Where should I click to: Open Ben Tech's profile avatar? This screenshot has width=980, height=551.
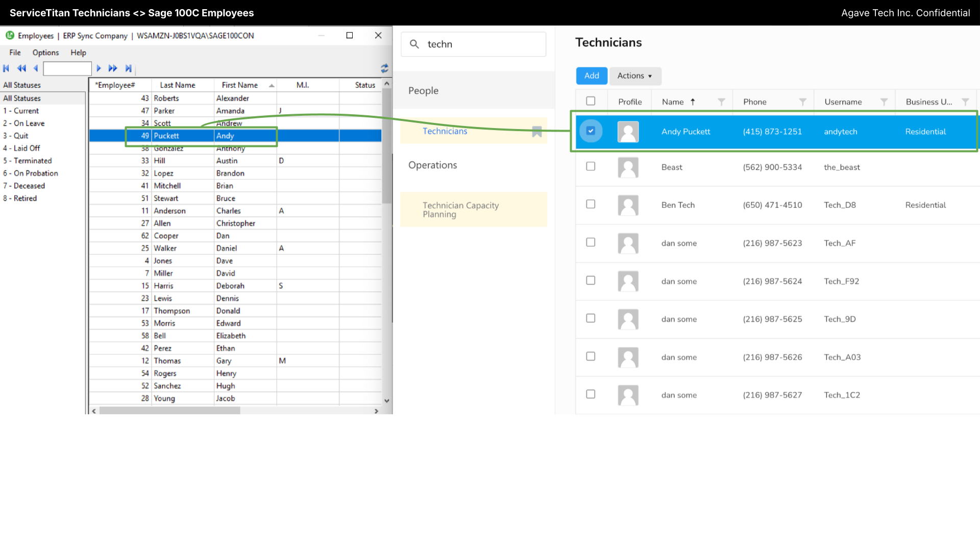(x=628, y=205)
